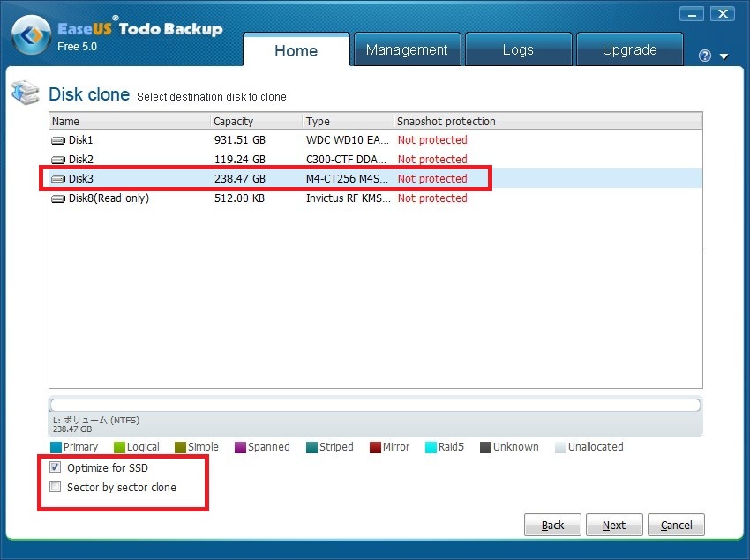750x560 pixels.
Task: Sort by the Snapshot protection column header
Action: [446, 122]
